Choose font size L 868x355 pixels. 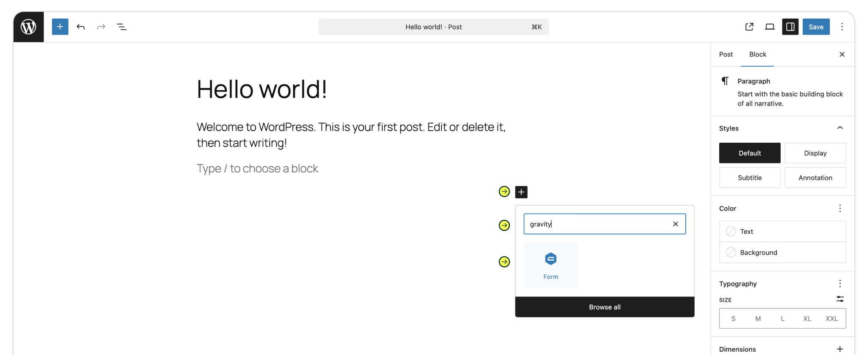coord(782,319)
